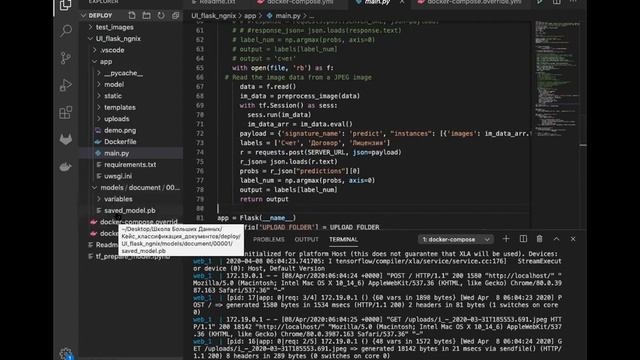Open the Run and Debug view
This screenshot has height=360, width=640.
tap(66, 85)
